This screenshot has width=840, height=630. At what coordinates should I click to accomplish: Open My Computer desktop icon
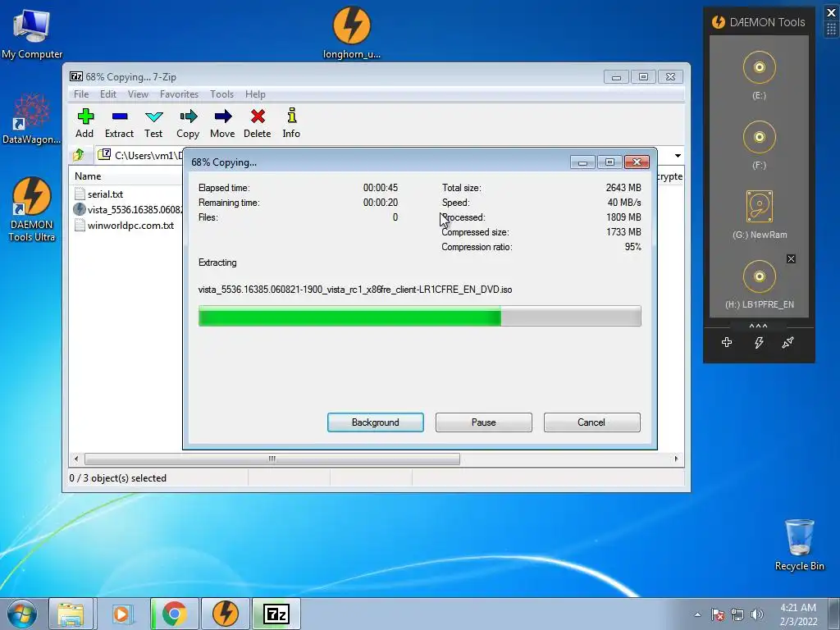(32, 34)
